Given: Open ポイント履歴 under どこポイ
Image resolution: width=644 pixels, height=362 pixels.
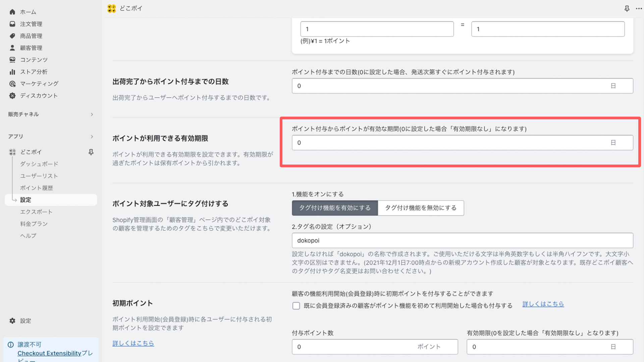Looking at the screenshot, I should tap(37, 188).
